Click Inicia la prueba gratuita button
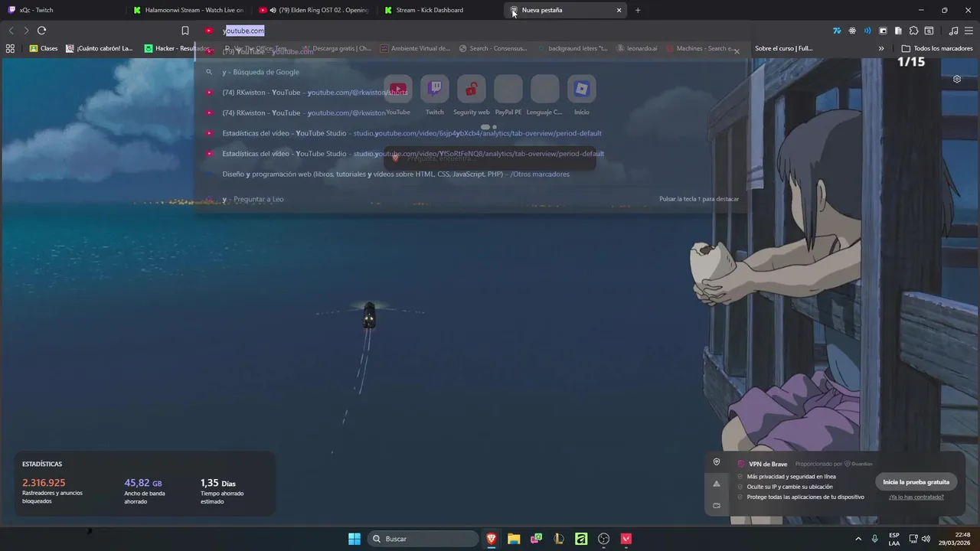Viewport: 980px width, 551px height. point(916,482)
